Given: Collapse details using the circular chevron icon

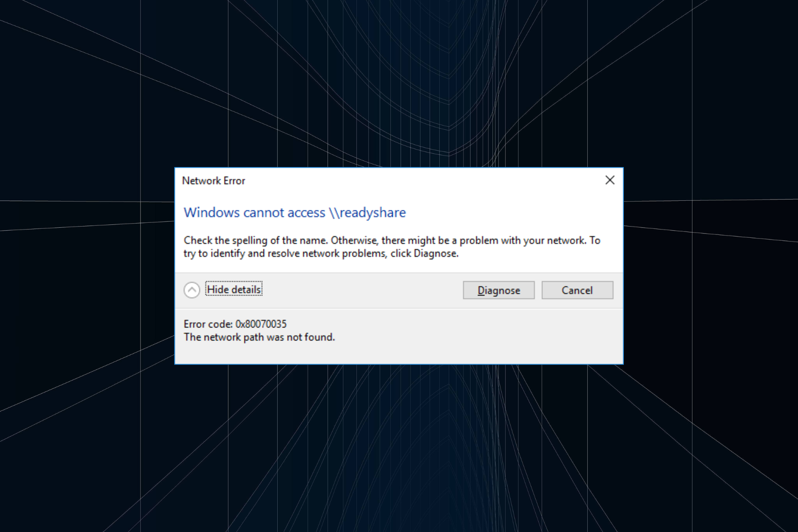Looking at the screenshot, I should click(x=192, y=290).
